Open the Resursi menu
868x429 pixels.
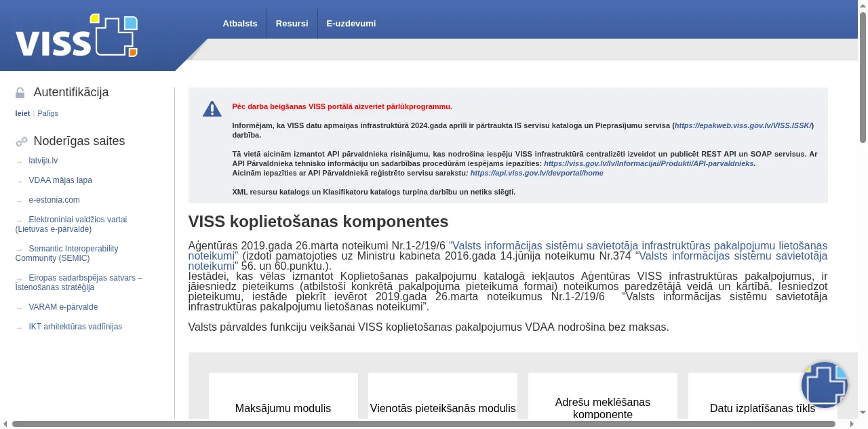pos(292,24)
